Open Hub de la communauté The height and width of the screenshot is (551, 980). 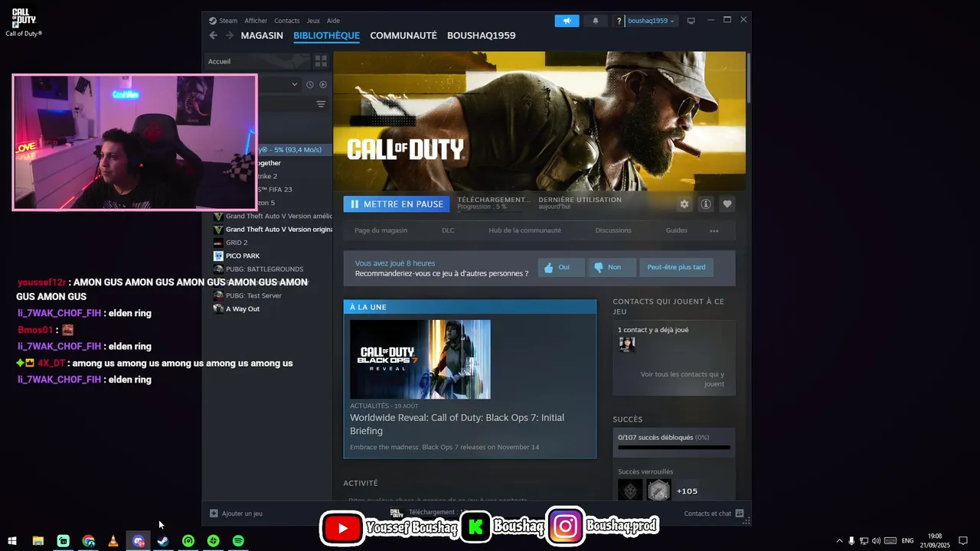click(x=524, y=230)
